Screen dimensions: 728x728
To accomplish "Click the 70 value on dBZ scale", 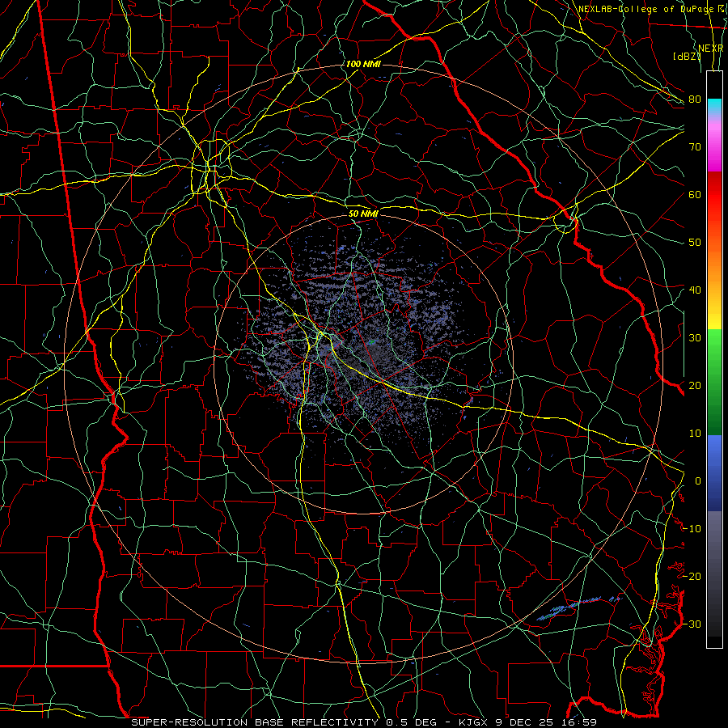I will [695, 147].
